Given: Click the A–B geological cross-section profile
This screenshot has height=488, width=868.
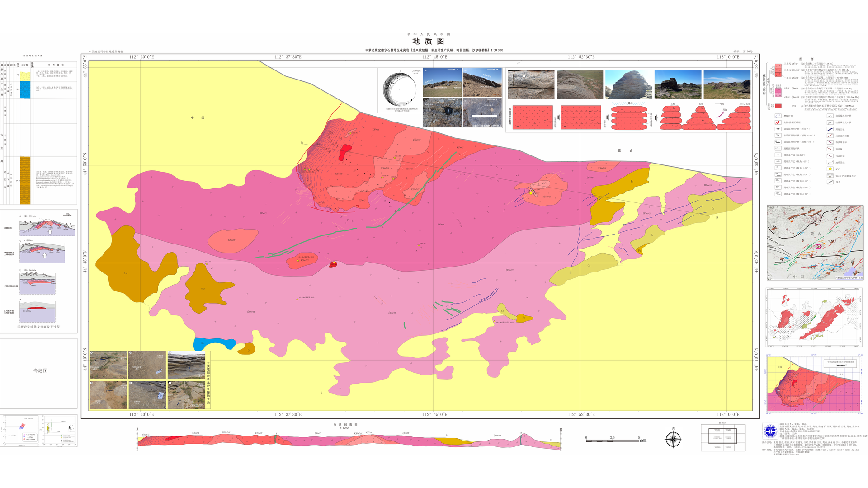Looking at the screenshot, I should tap(349, 440).
